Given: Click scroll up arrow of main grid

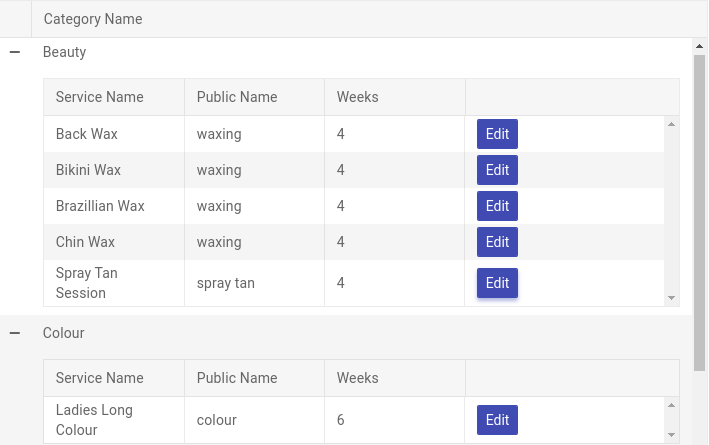Looking at the screenshot, I should click(x=699, y=46).
